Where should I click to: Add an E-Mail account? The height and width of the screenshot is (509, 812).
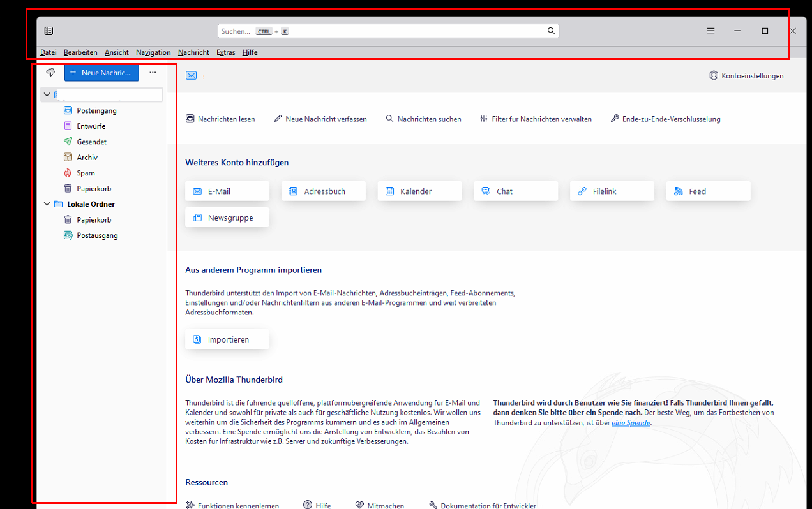coord(227,191)
